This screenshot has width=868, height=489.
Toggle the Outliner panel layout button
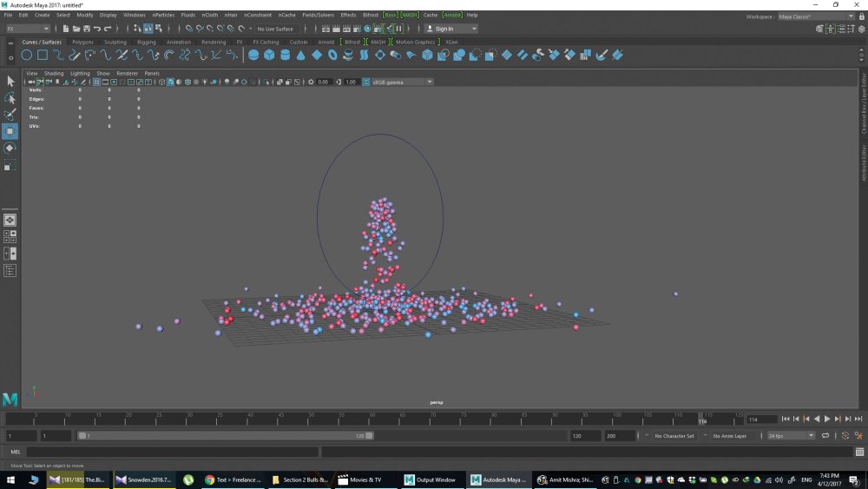[10, 271]
